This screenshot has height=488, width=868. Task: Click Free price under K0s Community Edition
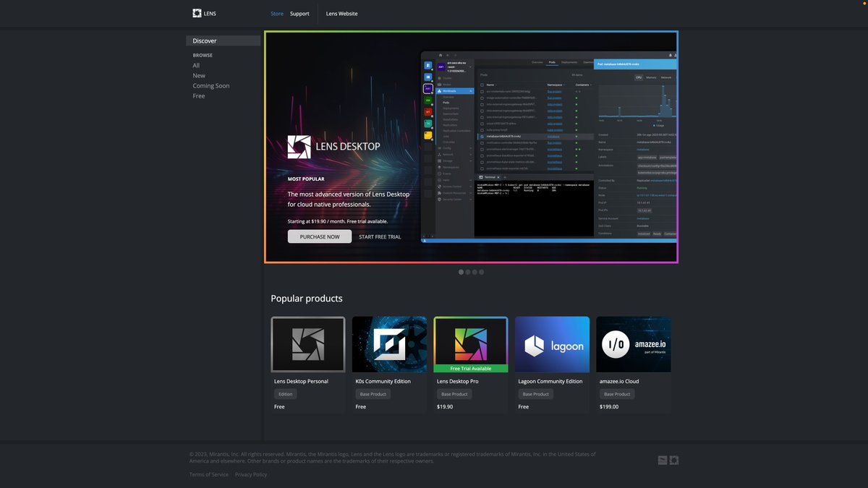click(361, 407)
